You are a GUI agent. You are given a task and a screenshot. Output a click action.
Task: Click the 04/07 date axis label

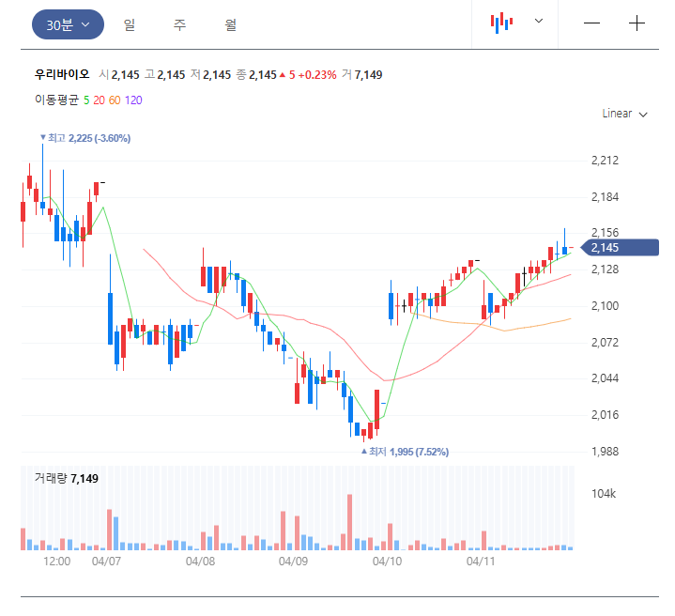click(106, 562)
